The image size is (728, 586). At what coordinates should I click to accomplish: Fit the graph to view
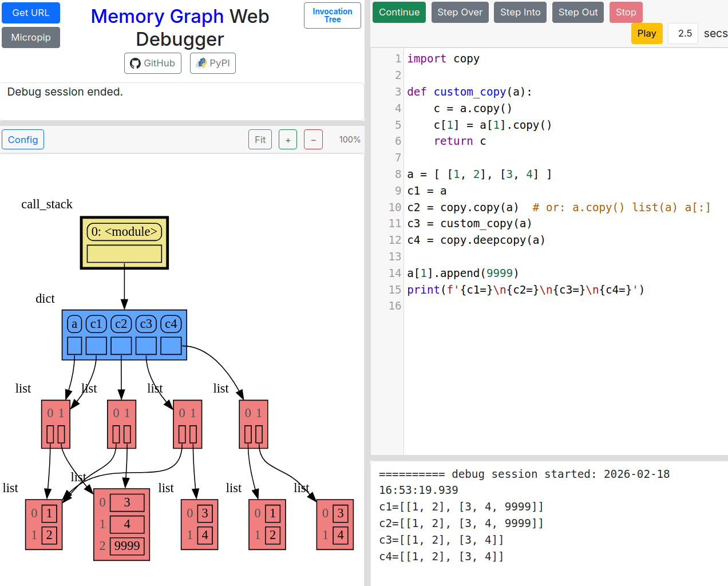[x=260, y=140]
